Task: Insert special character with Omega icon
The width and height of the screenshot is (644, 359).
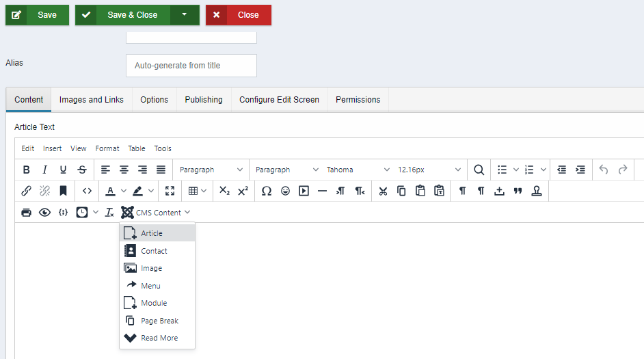Action: 267,191
